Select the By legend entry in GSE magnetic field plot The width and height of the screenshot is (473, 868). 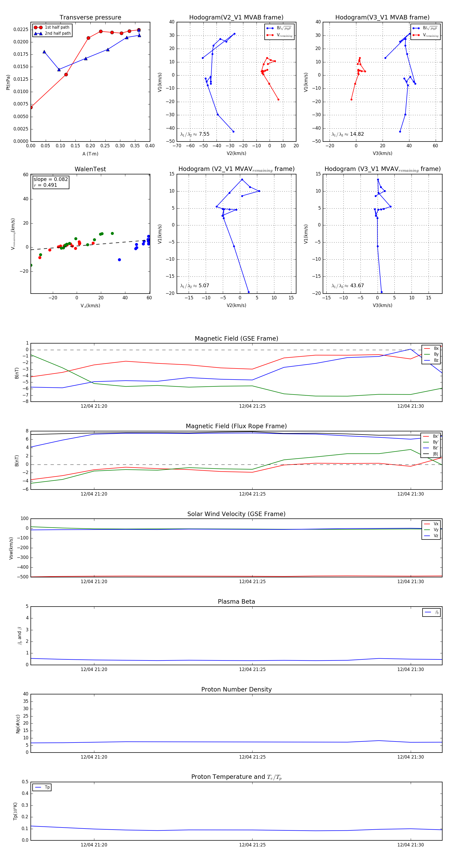pyautogui.click(x=431, y=354)
